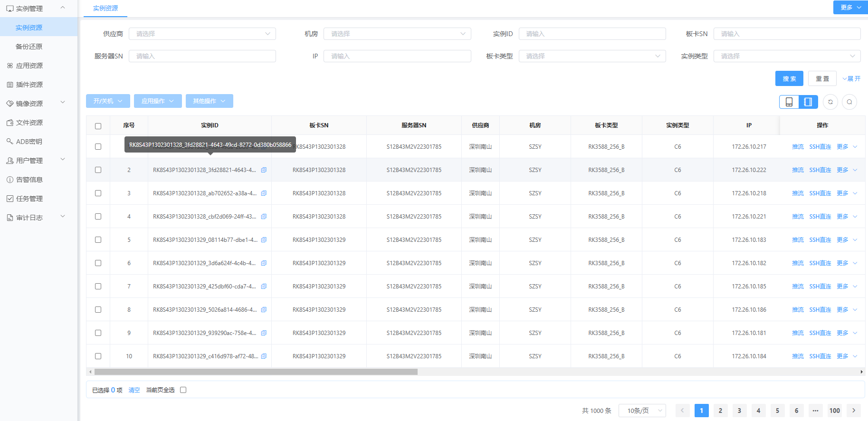
Task: Open the 供应商 dropdown
Action: 202,34
